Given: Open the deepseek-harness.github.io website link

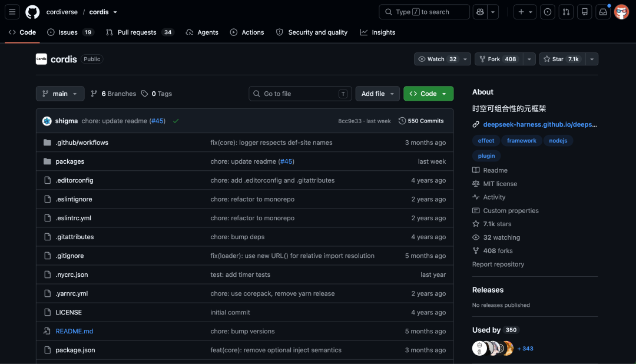Looking at the screenshot, I should point(540,125).
